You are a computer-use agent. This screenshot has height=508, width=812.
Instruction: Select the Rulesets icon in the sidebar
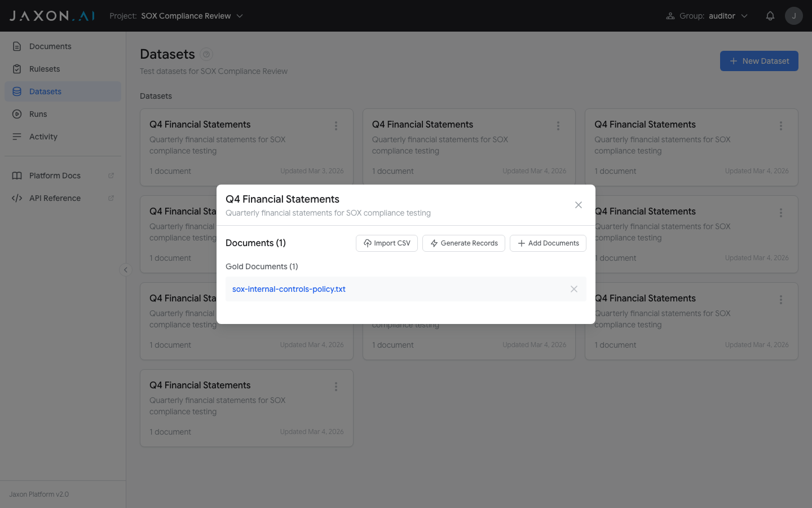point(17,68)
